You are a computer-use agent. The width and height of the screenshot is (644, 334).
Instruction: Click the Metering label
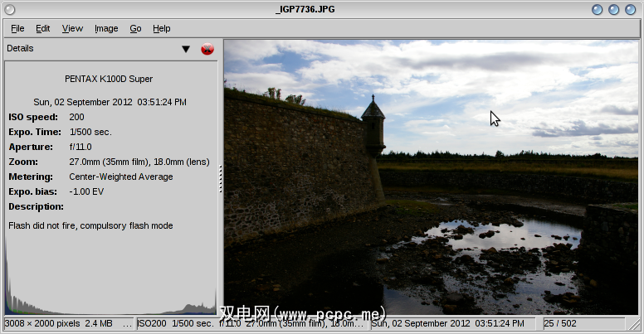[x=31, y=177]
